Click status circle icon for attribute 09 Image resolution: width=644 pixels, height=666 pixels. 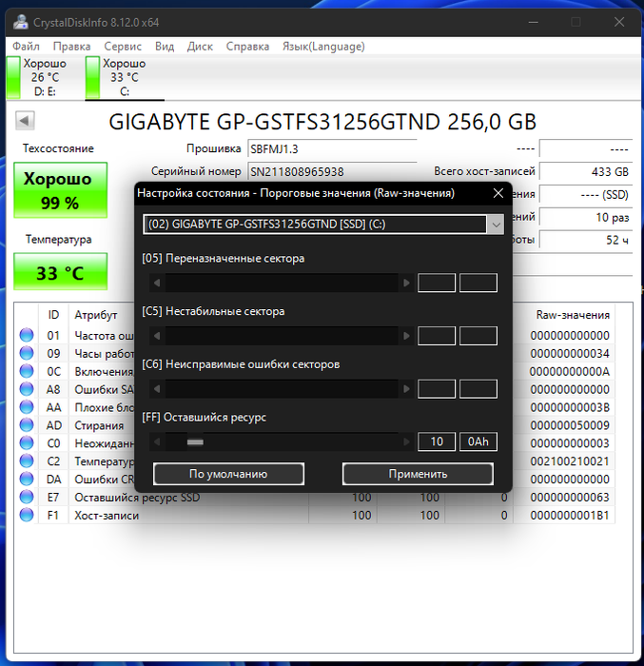pyautogui.click(x=27, y=353)
